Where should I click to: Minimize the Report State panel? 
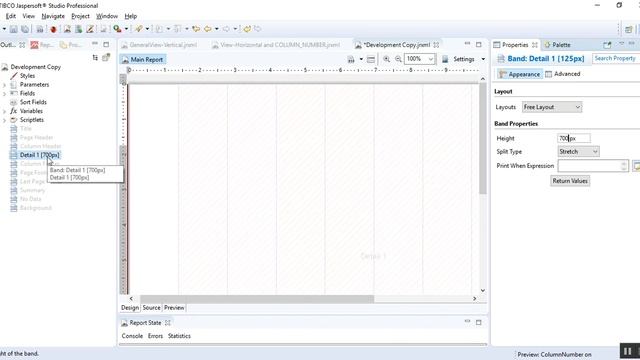coord(467,322)
